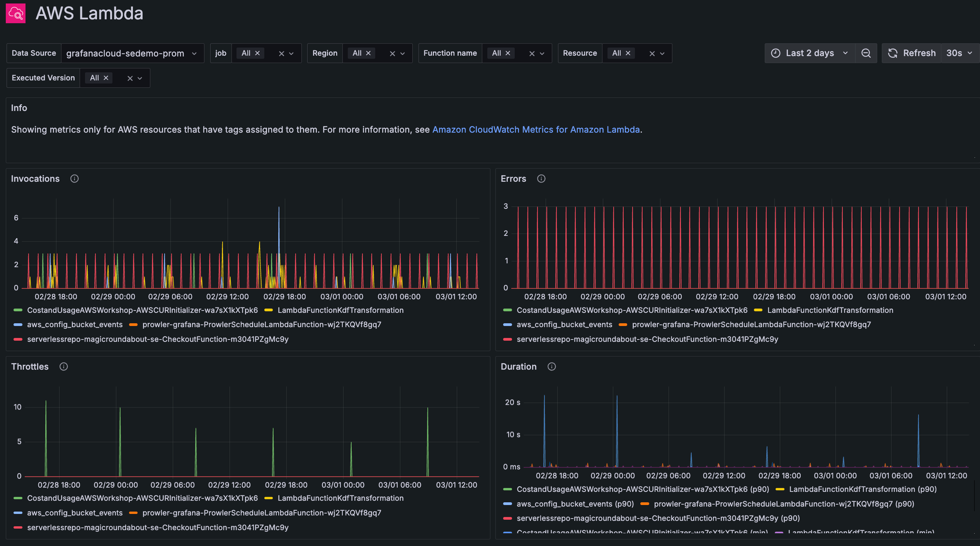980x546 pixels.
Task: Open the Executed Version filter menu
Action: 140,78
